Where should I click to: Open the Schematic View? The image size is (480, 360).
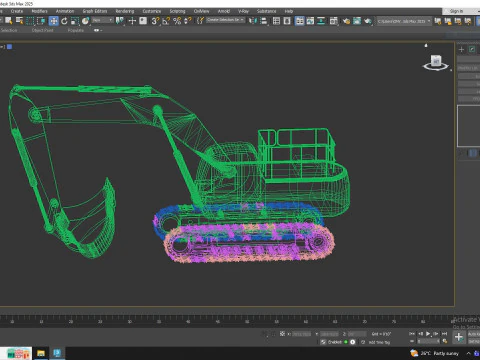[x=321, y=21]
